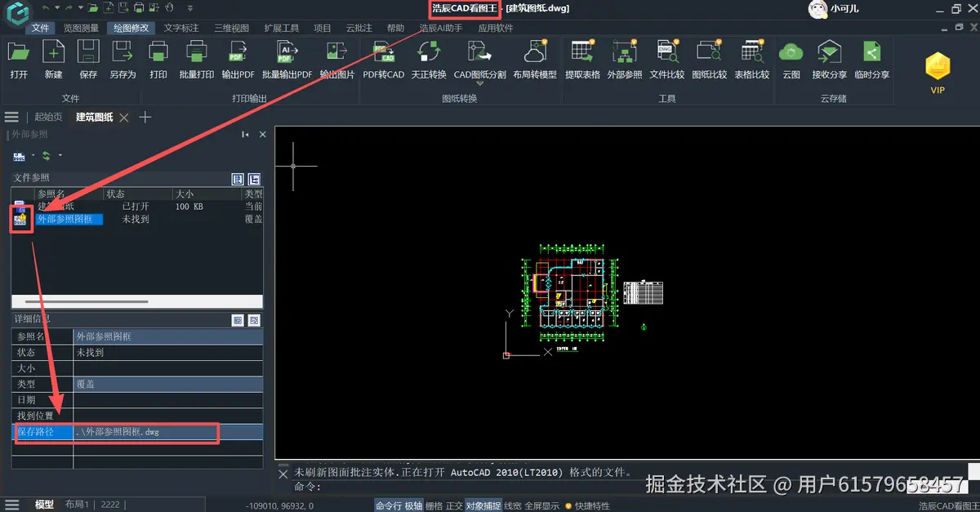Expand CAD图纸分割 dropdown arrow
980x512 pixels.
click(x=479, y=83)
